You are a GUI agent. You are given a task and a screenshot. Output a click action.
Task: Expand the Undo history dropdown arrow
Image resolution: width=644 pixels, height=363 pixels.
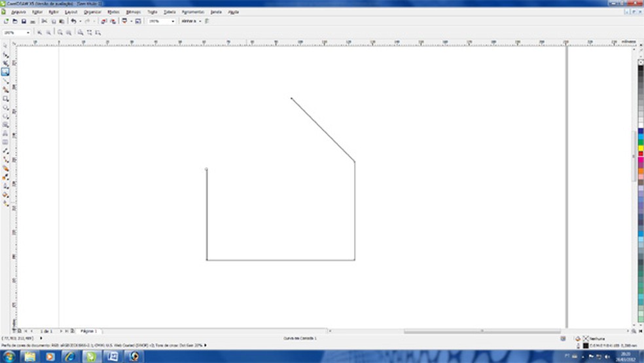point(80,21)
